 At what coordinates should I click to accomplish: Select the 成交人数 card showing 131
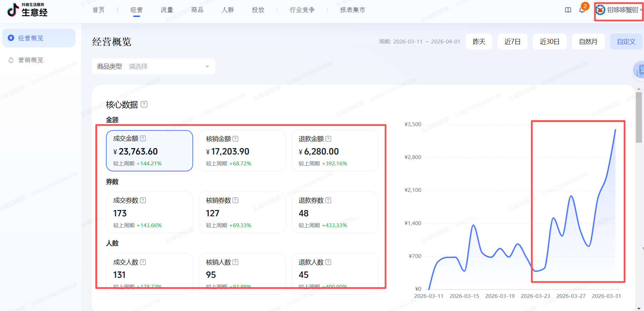pos(149,274)
